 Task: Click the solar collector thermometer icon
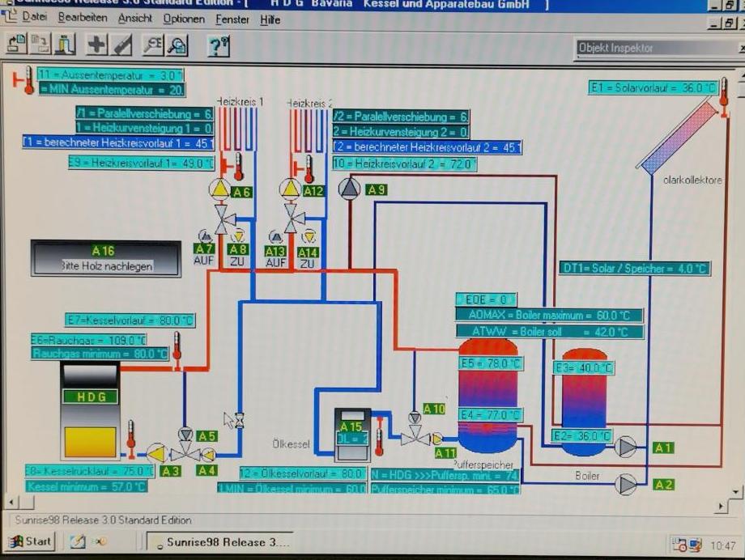[724, 97]
